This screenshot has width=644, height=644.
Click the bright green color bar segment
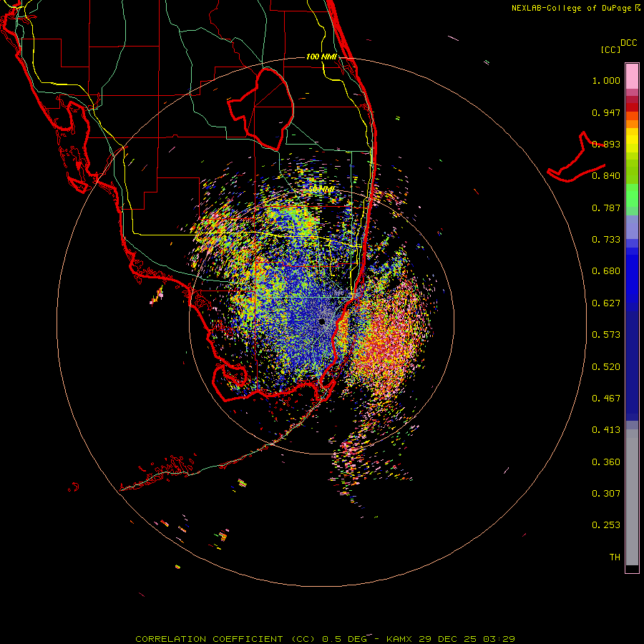coord(632,195)
